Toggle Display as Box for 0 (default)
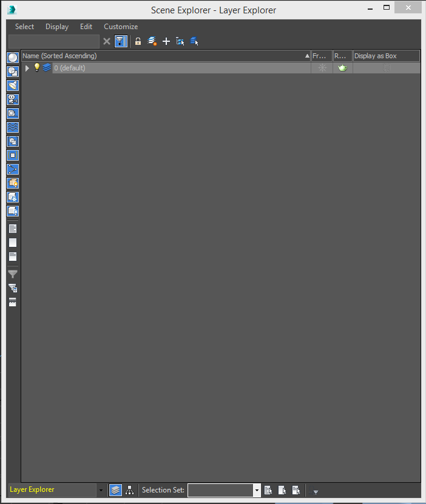This screenshot has height=504, width=426. tap(387, 68)
